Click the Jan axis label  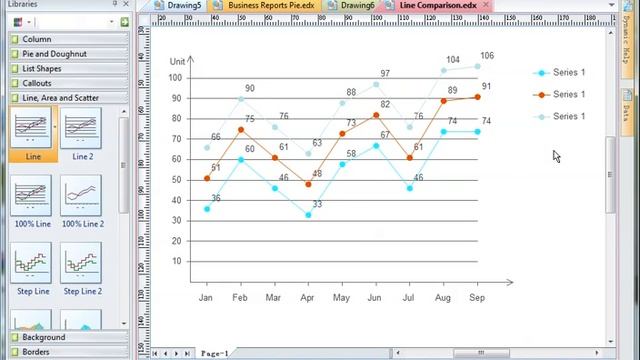coord(206,298)
